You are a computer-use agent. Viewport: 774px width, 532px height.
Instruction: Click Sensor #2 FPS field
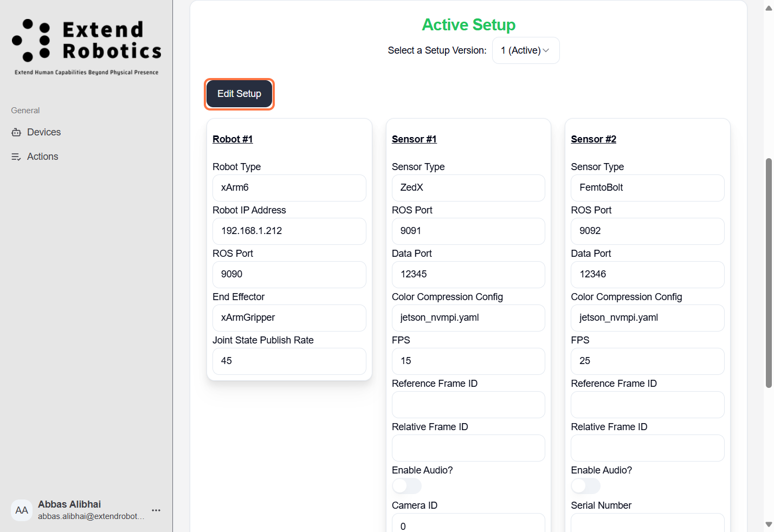[x=647, y=361]
